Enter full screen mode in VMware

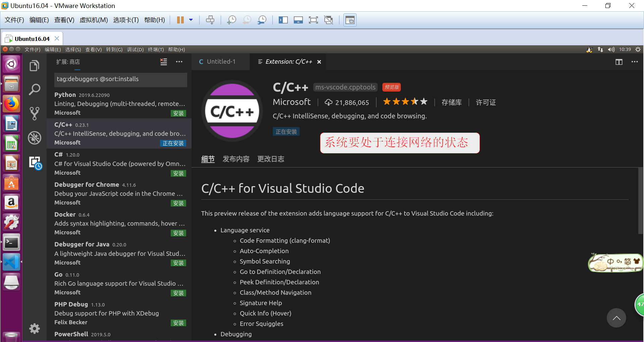pyautogui.click(x=313, y=20)
